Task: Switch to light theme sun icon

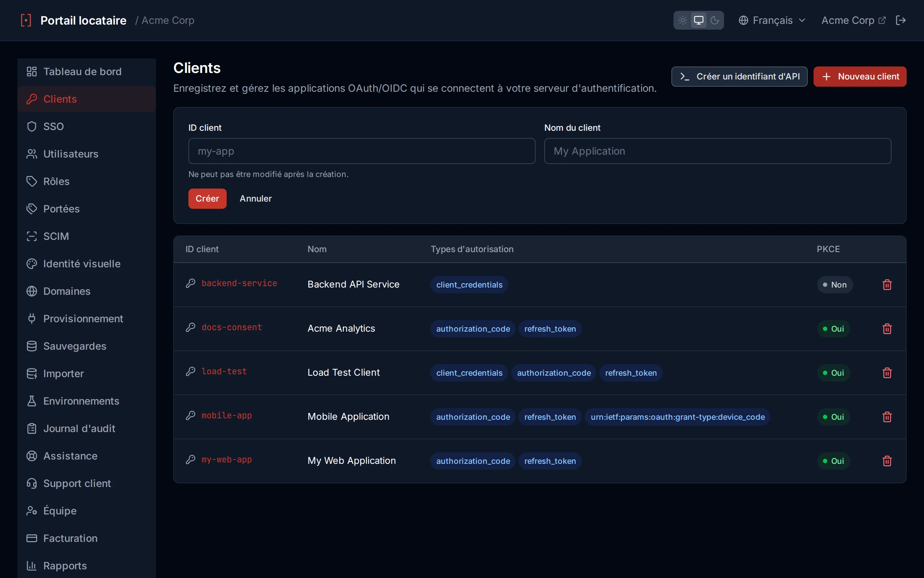Action: click(683, 20)
